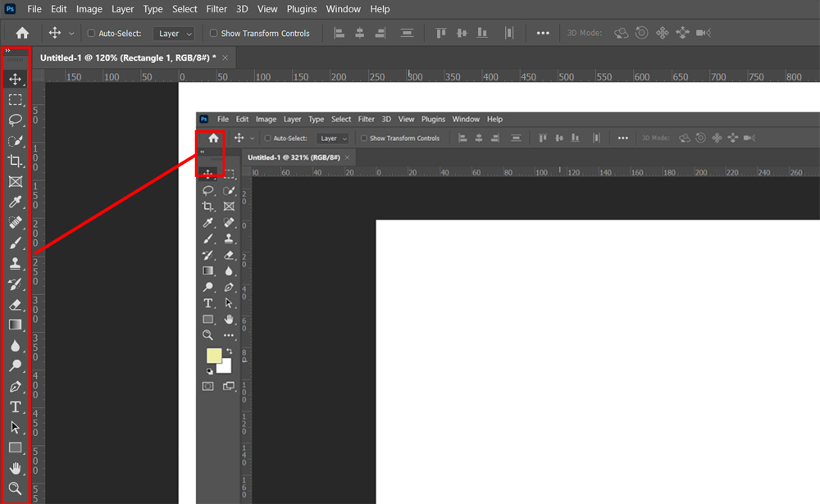Click the white background color swatch
The image size is (820, 504).
(x=225, y=367)
